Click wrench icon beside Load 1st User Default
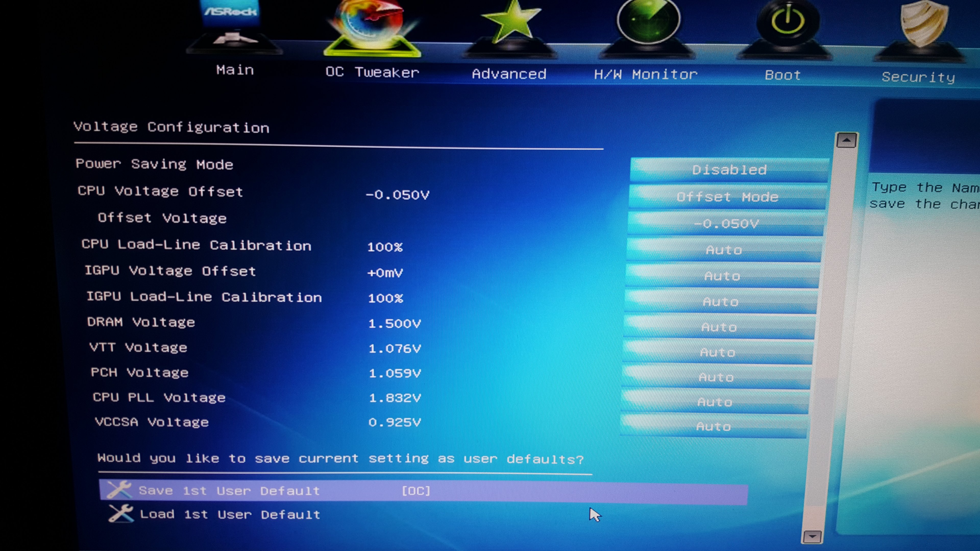This screenshot has width=980, height=551. 121,513
